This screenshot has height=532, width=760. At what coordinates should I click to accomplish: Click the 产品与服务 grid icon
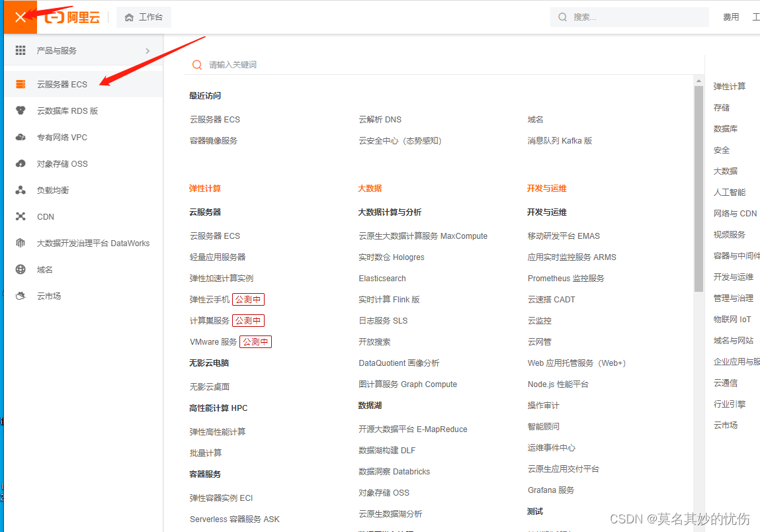tap(21, 50)
